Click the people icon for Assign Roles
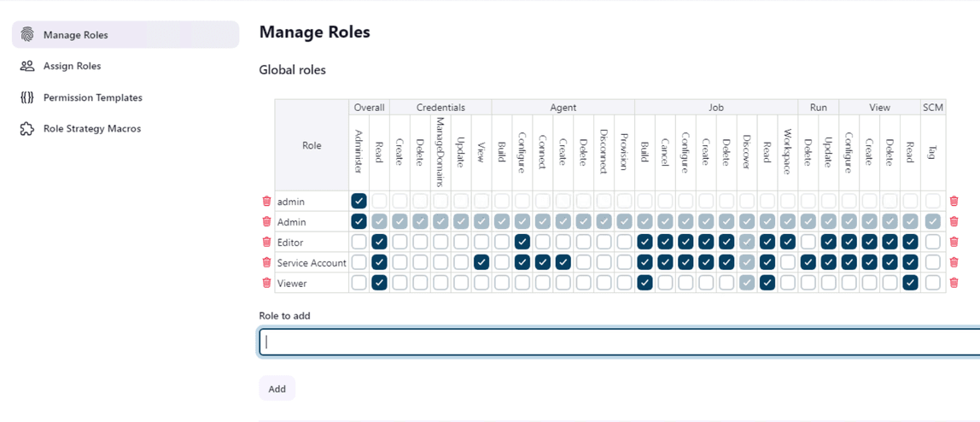 pyautogui.click(x=27, y=66)
